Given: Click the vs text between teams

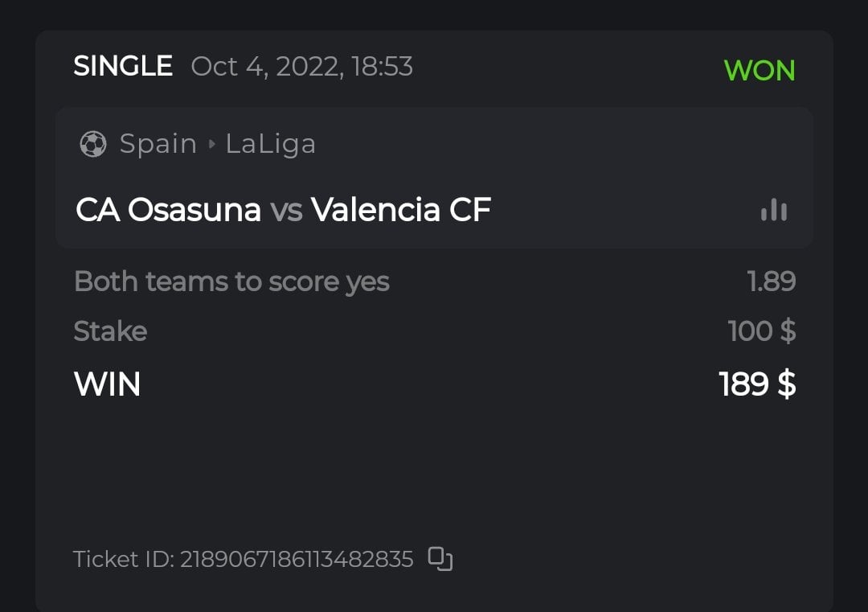Looking at the screenshot, I should click(286, 210).
